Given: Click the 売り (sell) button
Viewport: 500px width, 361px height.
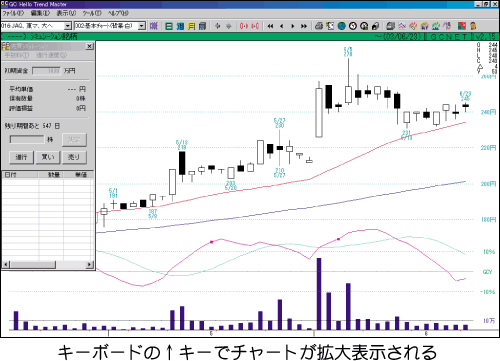Looking at the screenshot, I should (x=74, y=157).
